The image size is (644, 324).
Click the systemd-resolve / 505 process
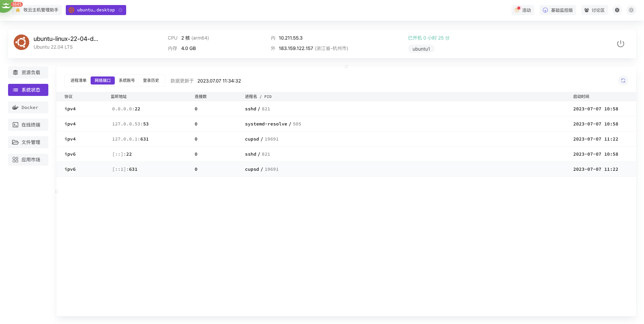click(x=273, y=124)
